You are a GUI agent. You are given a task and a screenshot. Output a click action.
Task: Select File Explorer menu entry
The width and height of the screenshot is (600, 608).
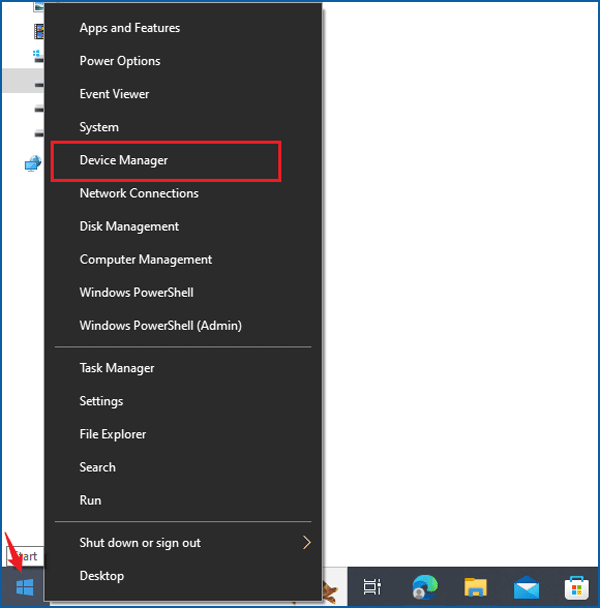pos(183,434)
